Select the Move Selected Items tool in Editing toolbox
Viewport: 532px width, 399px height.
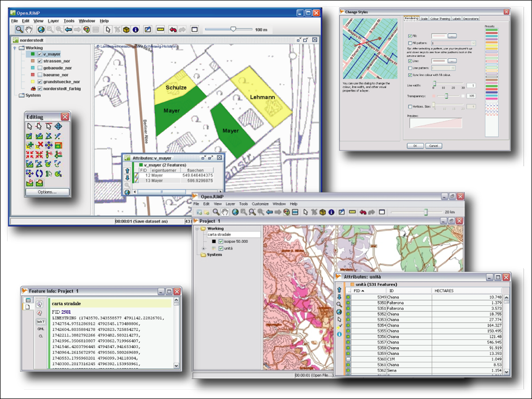coord(58,127)
